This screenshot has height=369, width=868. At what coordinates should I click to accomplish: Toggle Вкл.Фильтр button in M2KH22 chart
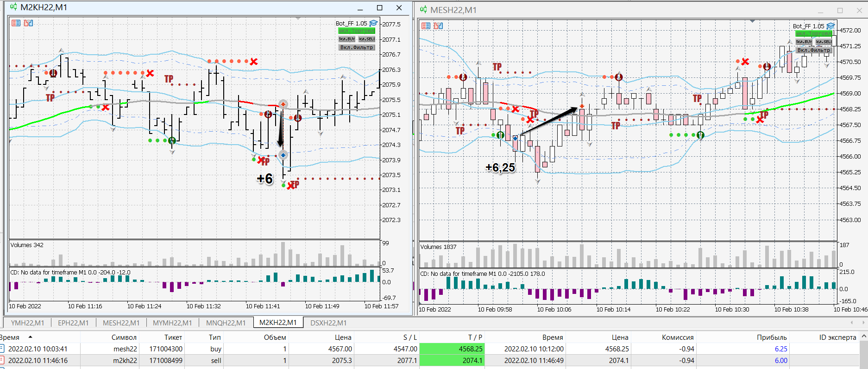click(356, 47)
